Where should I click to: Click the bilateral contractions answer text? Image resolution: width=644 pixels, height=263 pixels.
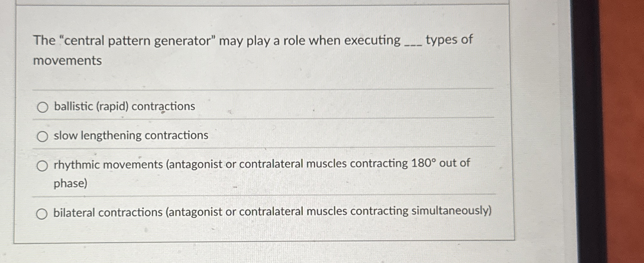[272, 213]
